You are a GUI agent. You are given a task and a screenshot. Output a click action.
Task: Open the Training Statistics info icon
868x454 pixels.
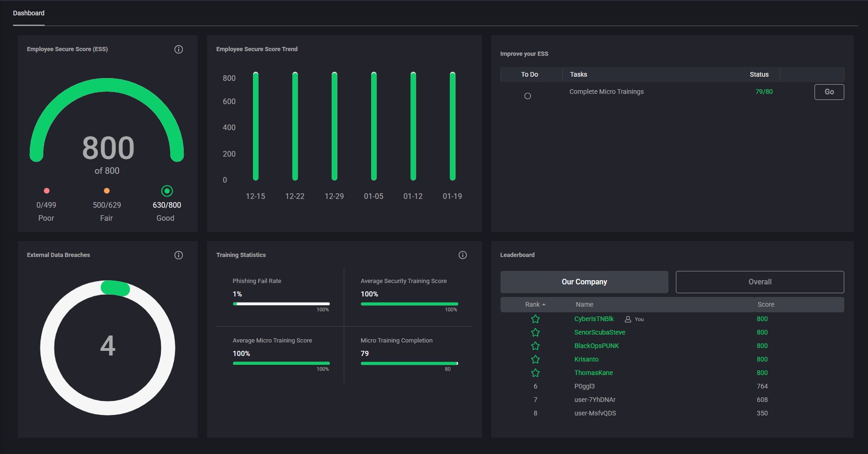click(462, 255)
